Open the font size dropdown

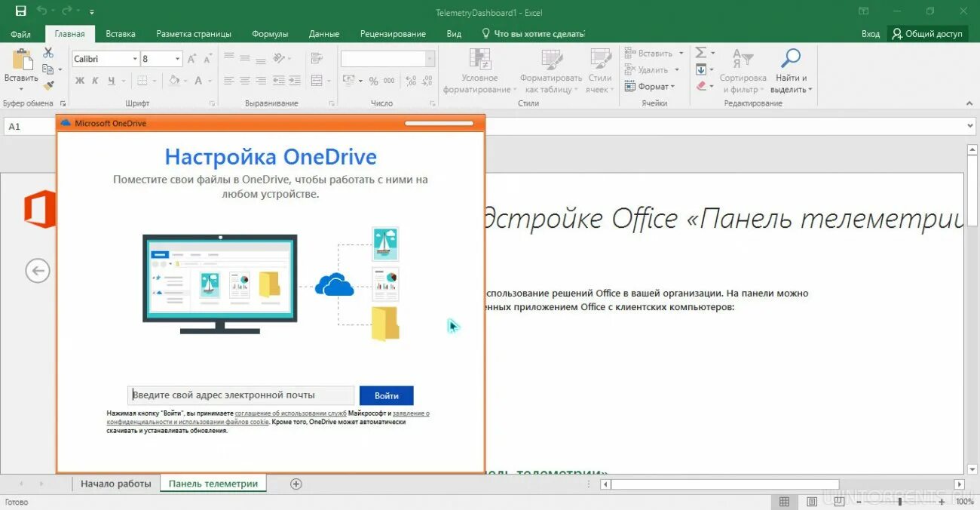coord(176,58)
